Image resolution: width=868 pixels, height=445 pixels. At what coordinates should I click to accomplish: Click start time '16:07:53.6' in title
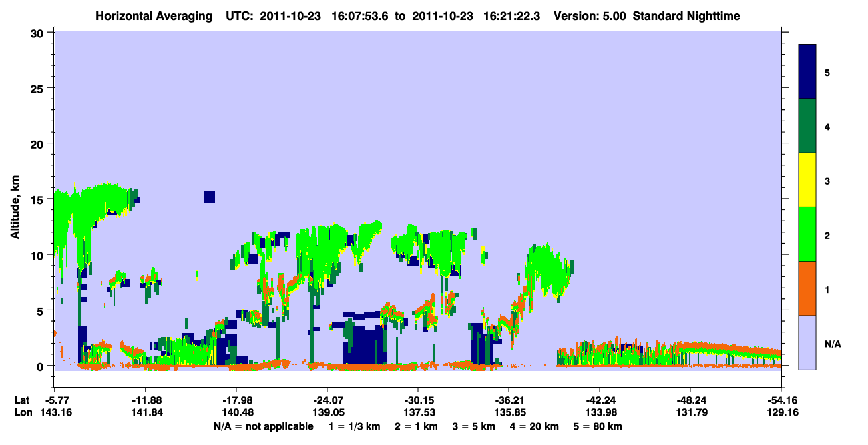click(x=359, y=15)
